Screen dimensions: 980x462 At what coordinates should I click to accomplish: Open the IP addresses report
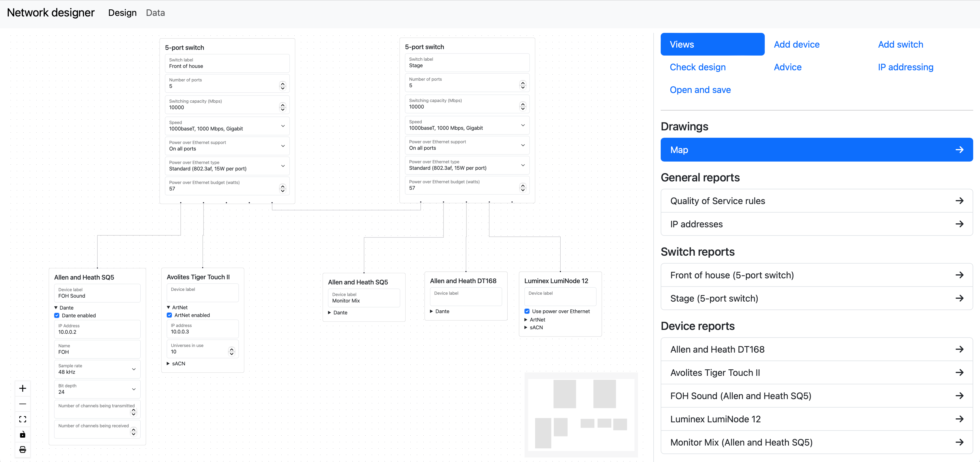[x=817, y=224]
